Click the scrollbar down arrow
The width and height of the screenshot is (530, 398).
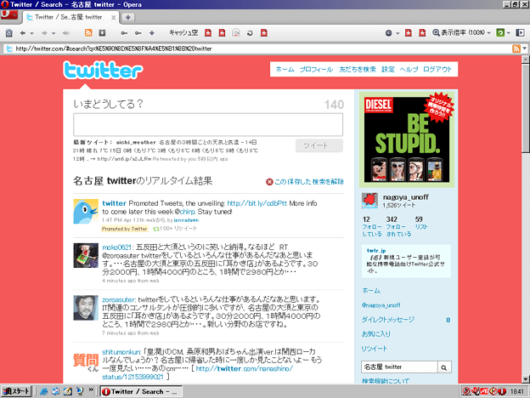tap(525, 379)
